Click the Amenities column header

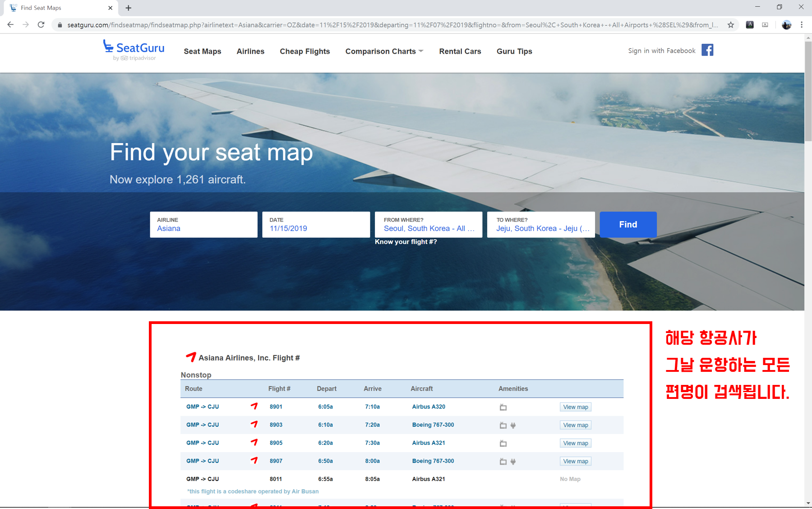point(513,389)
